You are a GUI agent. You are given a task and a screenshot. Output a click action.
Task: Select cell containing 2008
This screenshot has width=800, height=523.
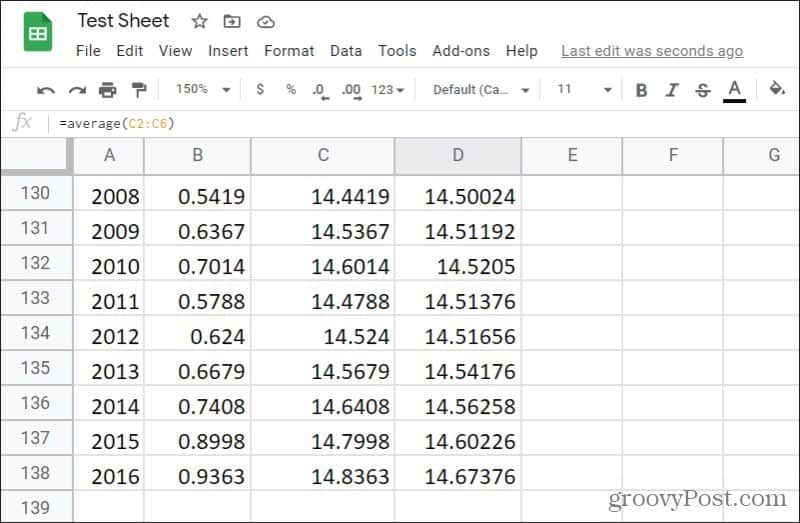coord(109,193)
